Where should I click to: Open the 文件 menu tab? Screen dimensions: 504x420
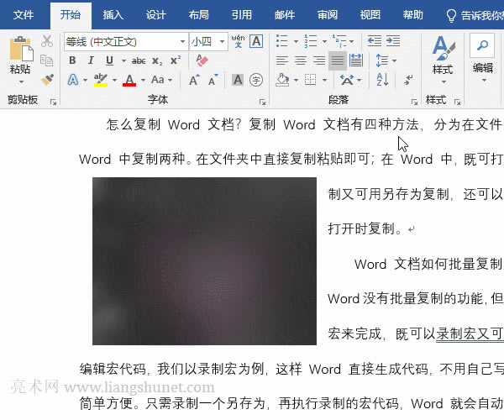(x=24, y=14)
